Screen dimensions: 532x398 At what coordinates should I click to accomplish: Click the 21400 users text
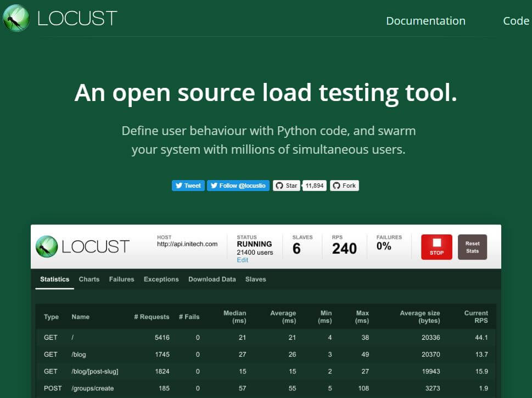(255, 253)
